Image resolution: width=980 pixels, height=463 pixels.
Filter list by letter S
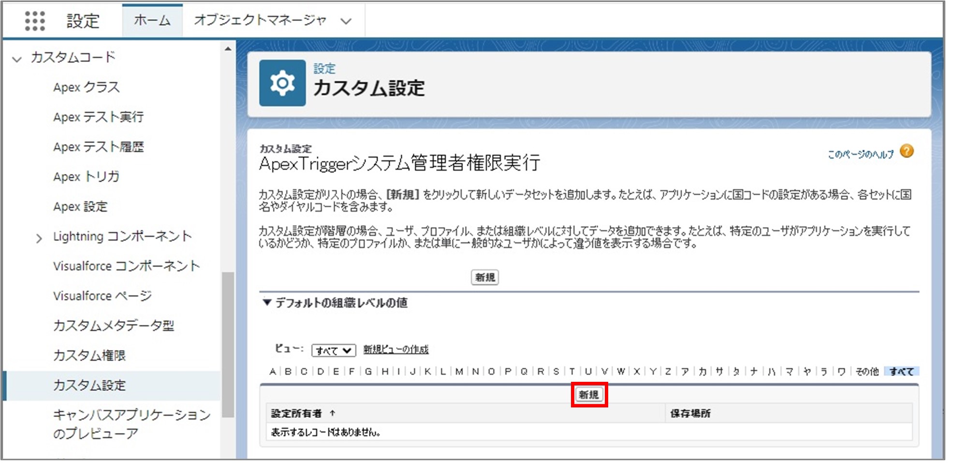pos(556,372)
